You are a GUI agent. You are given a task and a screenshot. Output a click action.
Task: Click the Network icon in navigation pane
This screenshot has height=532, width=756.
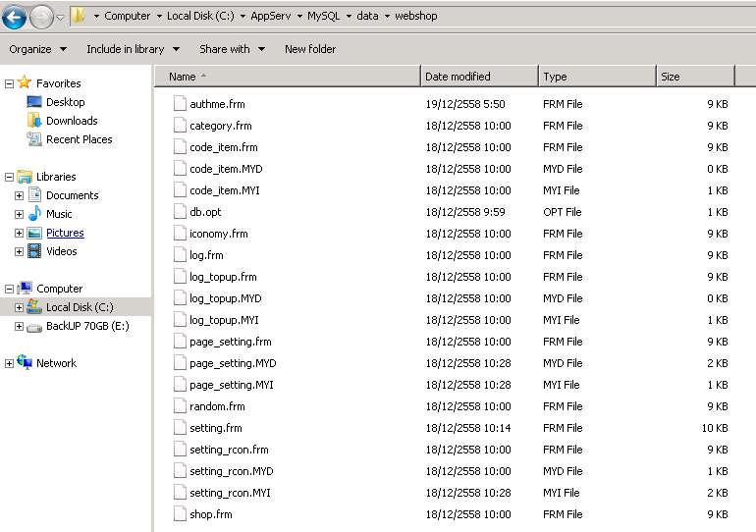click(25, 362)
